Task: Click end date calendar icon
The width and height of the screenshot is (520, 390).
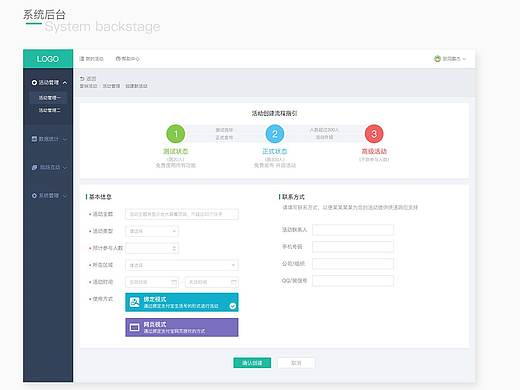Action: point(234,282)
